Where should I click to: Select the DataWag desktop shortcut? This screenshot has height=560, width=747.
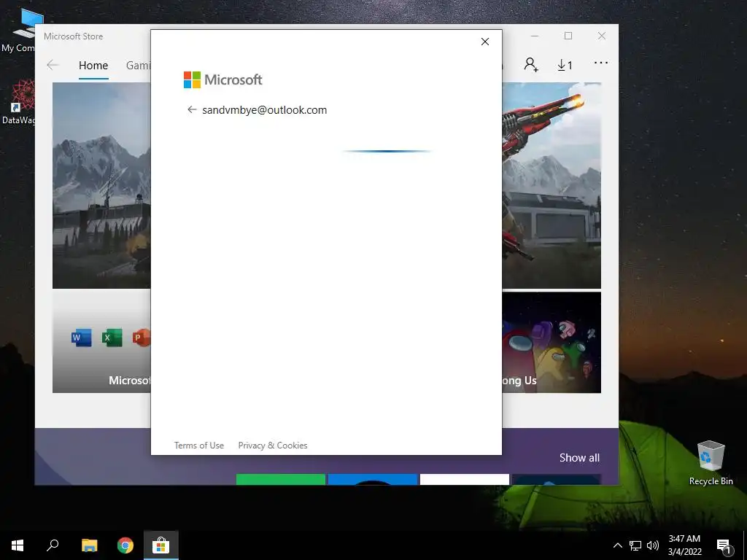click(19, 102)
